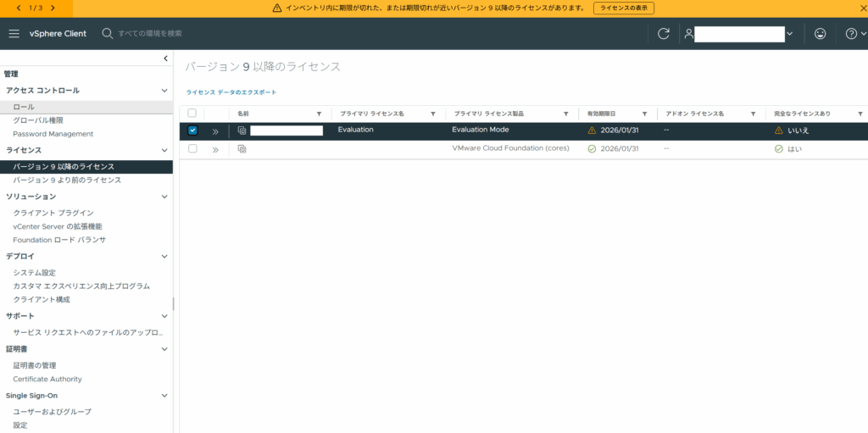Select グローバル権限 in the sidebar
868x433 pixels.
pos(38,120)
